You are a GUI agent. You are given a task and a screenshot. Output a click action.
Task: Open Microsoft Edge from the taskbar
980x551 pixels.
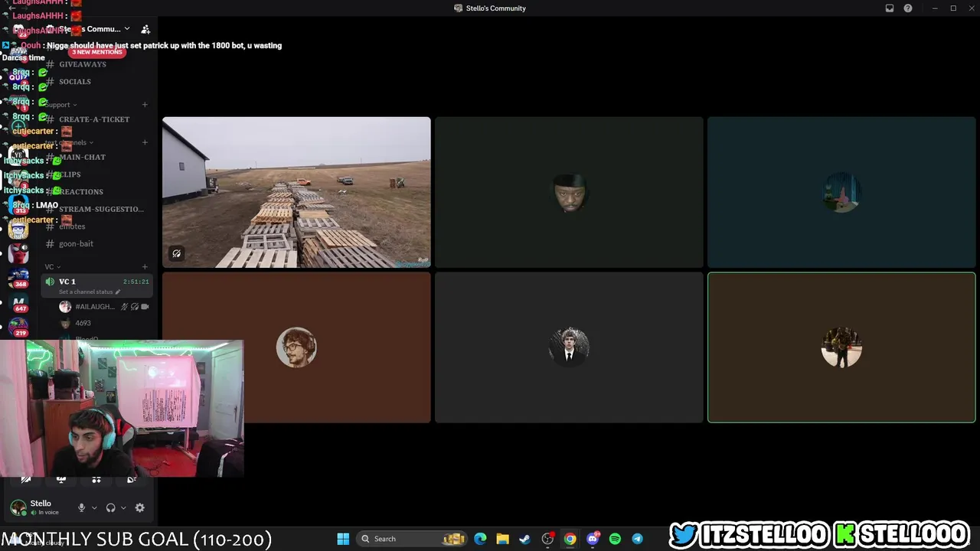pyautogui.click(x=480, y=539)
